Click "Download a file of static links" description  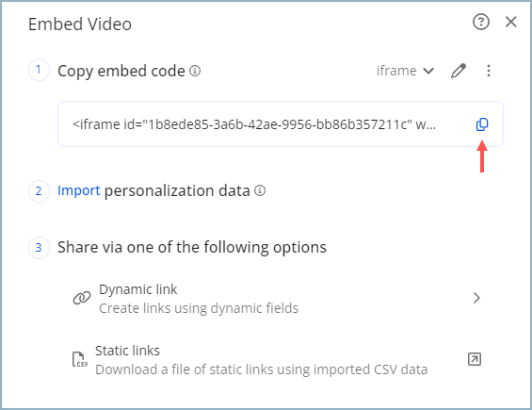click(262, 369)
